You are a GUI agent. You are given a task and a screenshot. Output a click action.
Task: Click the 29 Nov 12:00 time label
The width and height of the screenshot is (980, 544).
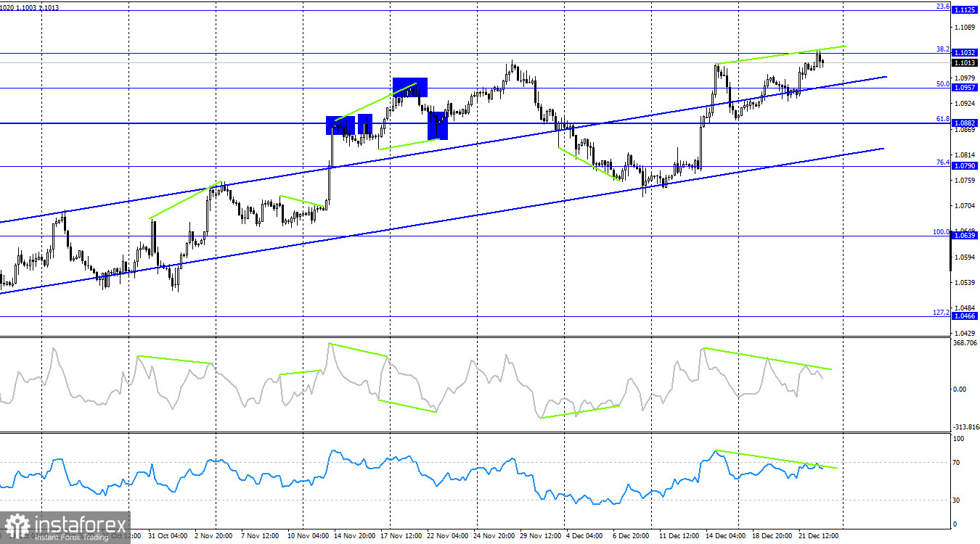539,535
